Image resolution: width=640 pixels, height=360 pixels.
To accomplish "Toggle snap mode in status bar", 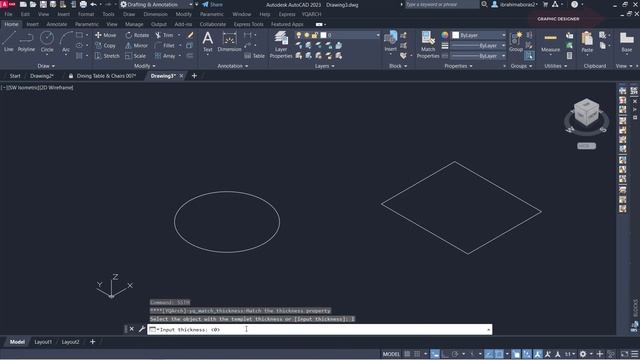I will (417, 354).
